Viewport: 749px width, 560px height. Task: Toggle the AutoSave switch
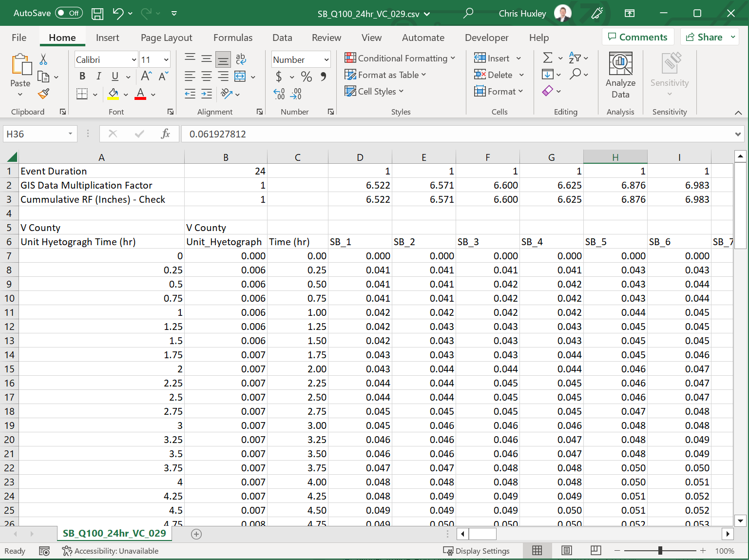tap(69, 13)
